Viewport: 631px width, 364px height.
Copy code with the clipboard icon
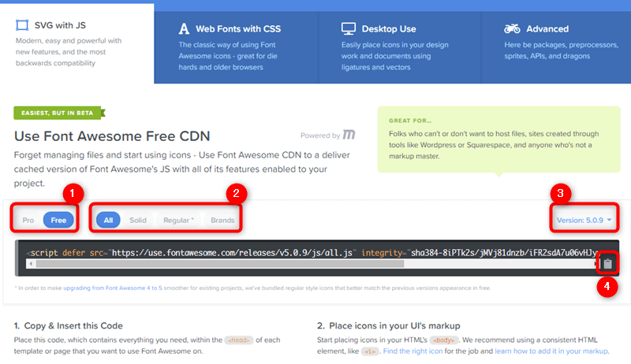point(608,263)
